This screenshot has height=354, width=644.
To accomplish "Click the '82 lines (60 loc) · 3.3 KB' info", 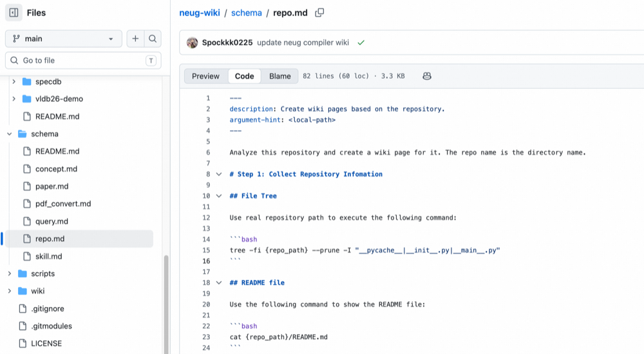I will click(x=354, y=76).
